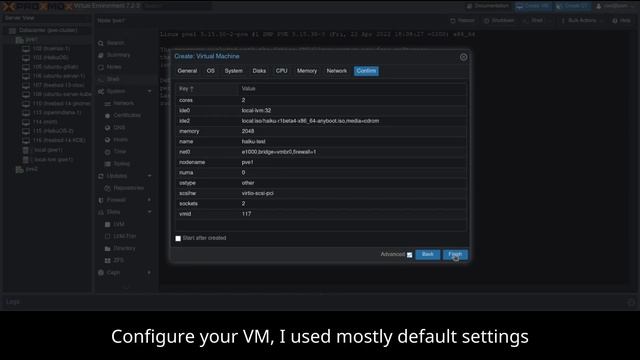Open the Bulk Actions dropdown

(582, 20)
